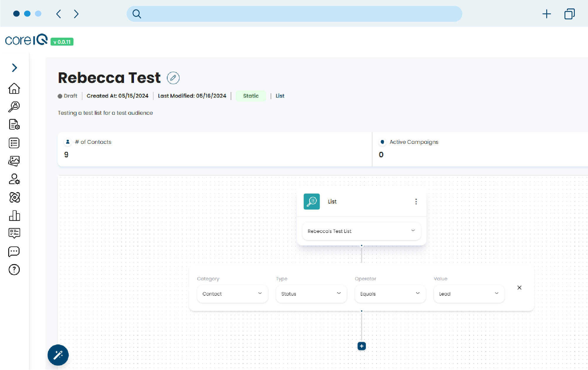The height and width of the screenshot is (370, 588).
Task: Click the help question mark icon
Action: point(14,269)
